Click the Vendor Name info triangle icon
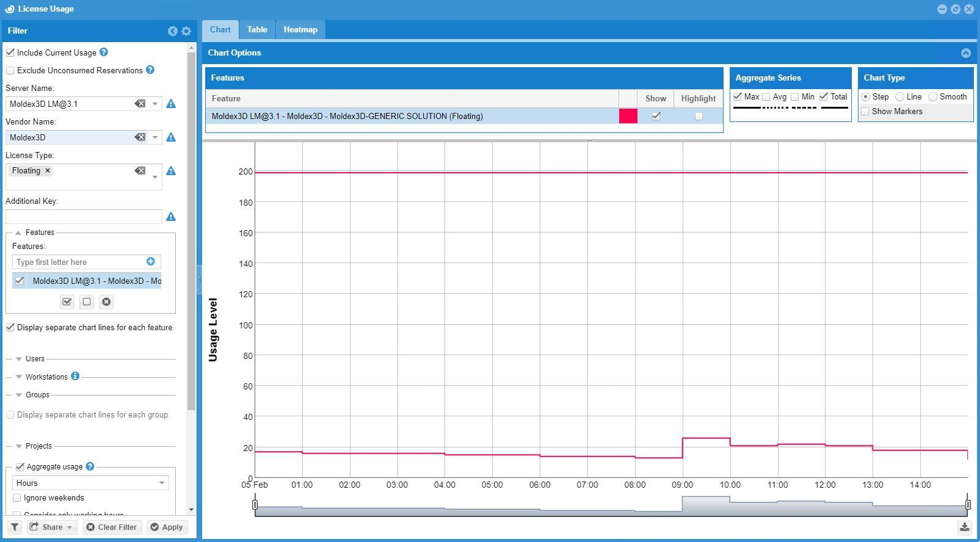This screenshot has height=542, width=980. coord(171,137)
